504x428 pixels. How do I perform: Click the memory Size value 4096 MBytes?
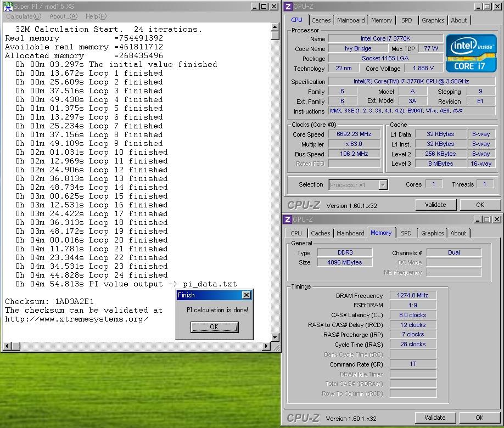(x=345, y=262)
